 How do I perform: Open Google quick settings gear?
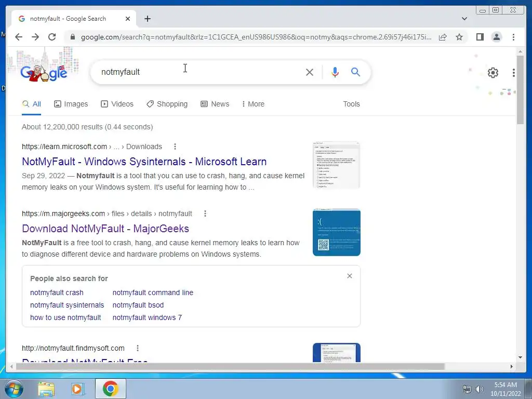[x=493, y=73]
